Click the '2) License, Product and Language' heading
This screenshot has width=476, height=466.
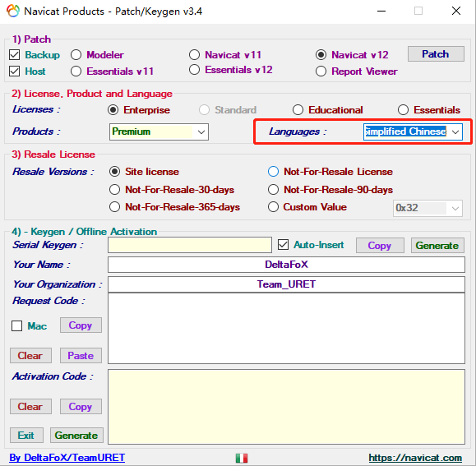(92, 94)
